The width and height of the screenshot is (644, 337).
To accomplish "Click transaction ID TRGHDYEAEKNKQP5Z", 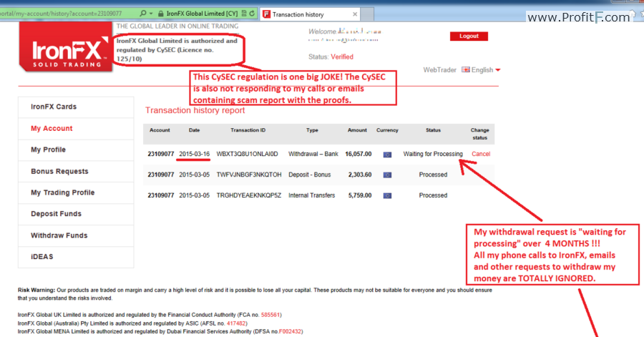I will pyautogui.click(x=249, y=195).
